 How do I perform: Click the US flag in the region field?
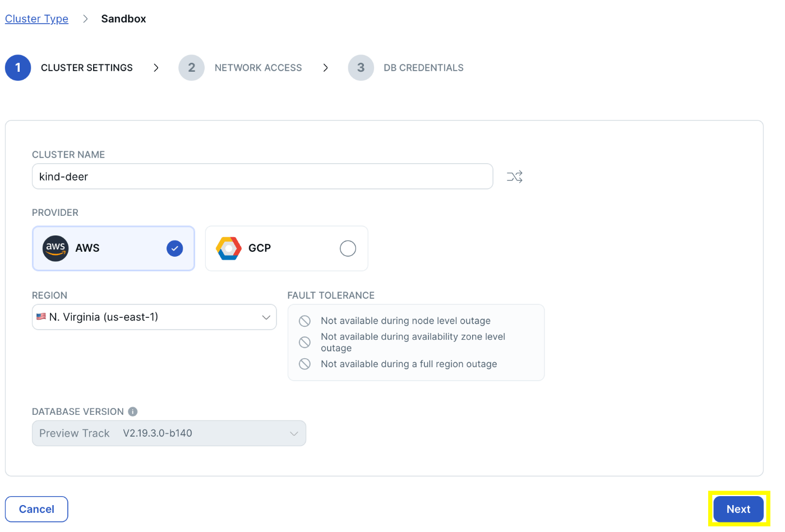pos(41,316)
